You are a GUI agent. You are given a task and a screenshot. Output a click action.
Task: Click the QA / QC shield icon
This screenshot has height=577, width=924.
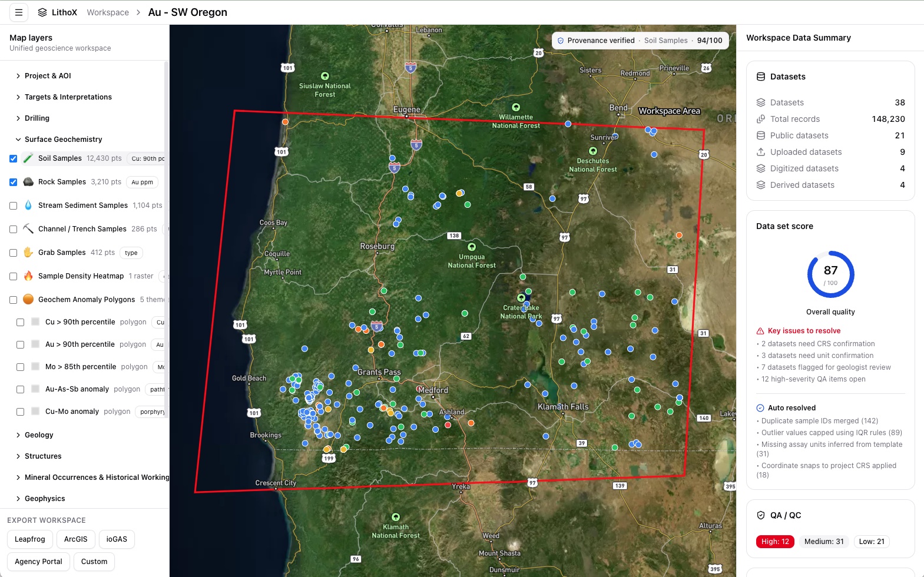coord(761,515)
